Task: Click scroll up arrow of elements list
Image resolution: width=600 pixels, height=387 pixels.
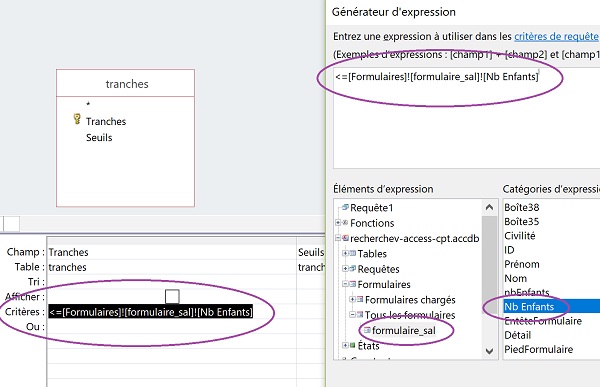Action: tap(489, 207)
